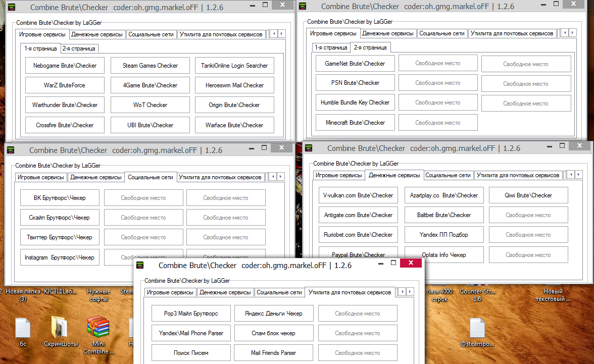This screenshot has width=594, height=364.
Task: Open Социальные сети tab in Денежные сервисы window
Action: (448, 175)
